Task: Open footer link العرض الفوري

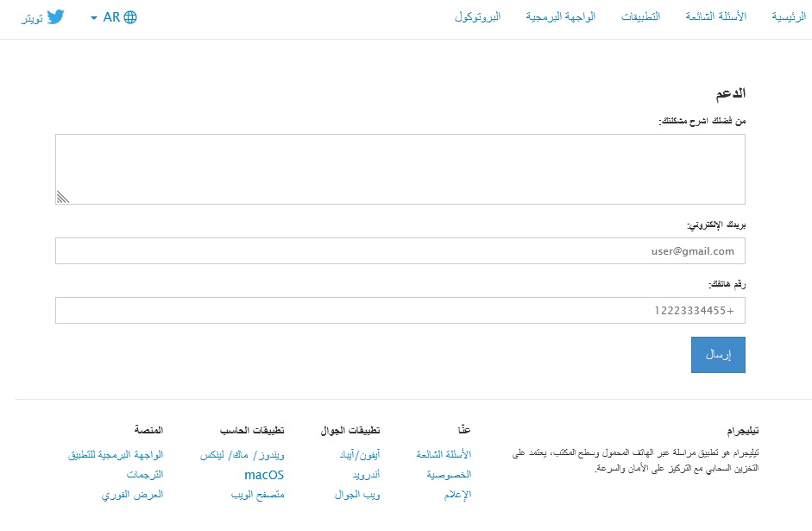Action: [133, 495]
